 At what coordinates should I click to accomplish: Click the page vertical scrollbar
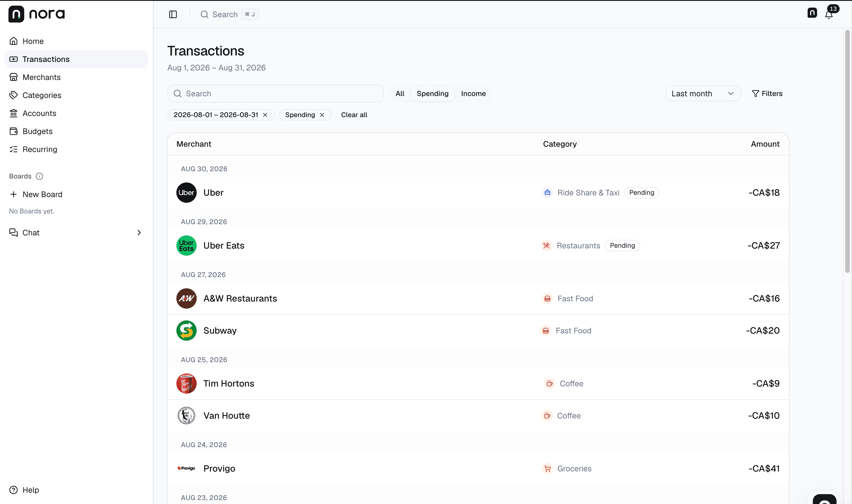pyautogui.click(x=847, y=151)
